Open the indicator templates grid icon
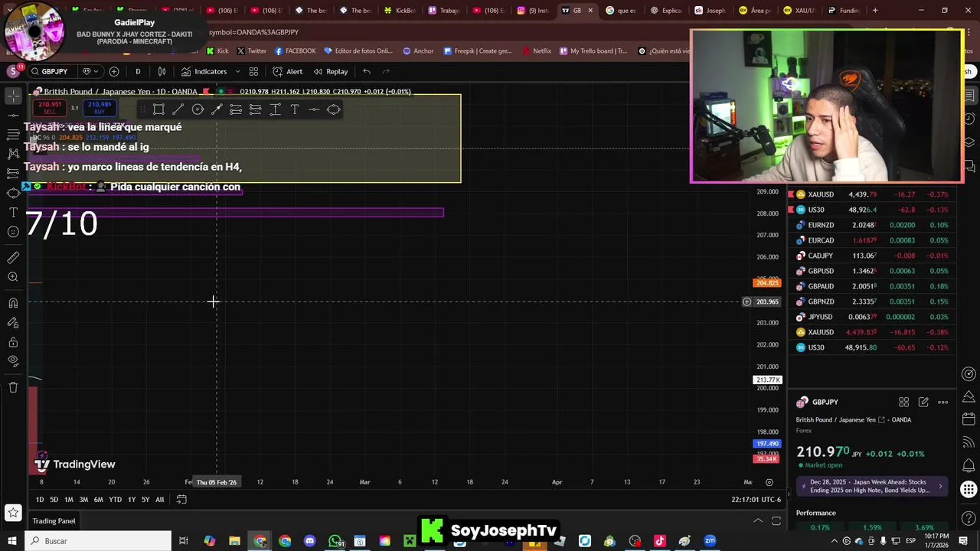Image resolution: width=980 pixels, height=551 pixels. click(x=253, y=71)
